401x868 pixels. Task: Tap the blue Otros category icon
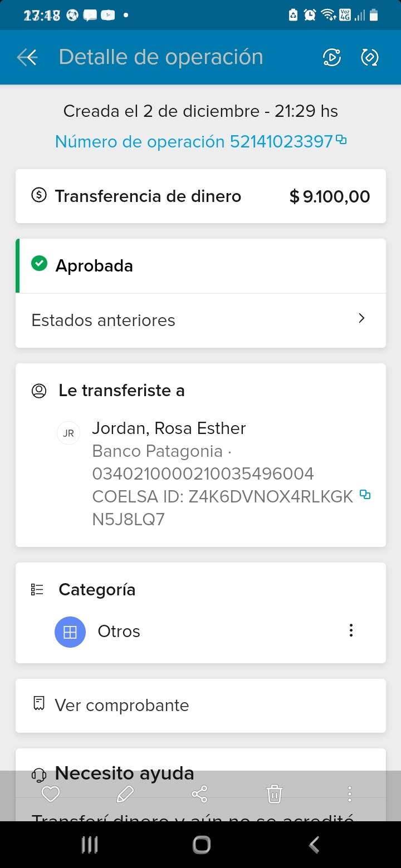70,632
